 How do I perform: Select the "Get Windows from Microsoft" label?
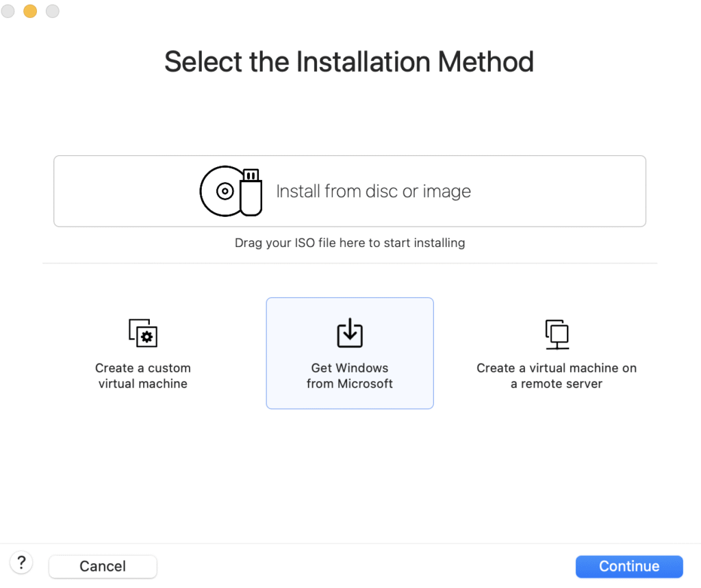[x=350, y=376]
